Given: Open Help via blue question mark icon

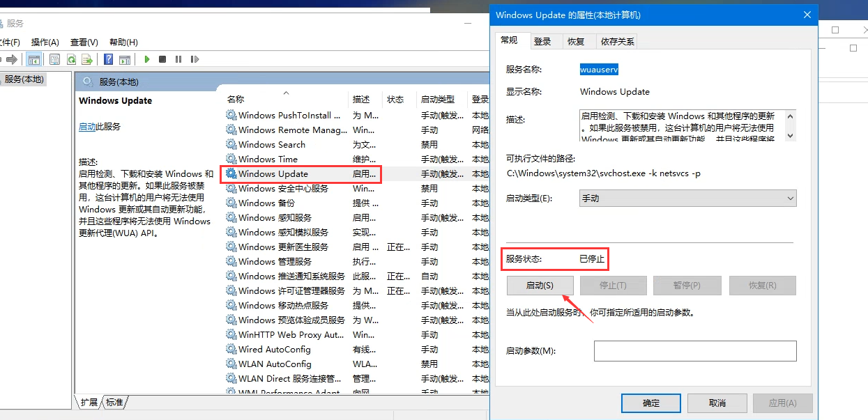Looking at the screenshot, I should 108,60.
